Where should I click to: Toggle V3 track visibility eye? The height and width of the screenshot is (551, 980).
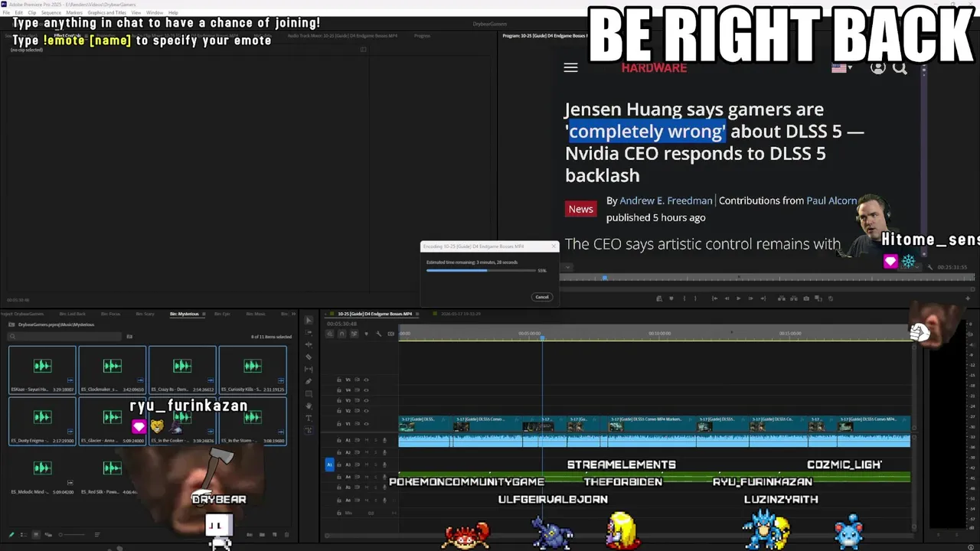click(x=366, y=400)
